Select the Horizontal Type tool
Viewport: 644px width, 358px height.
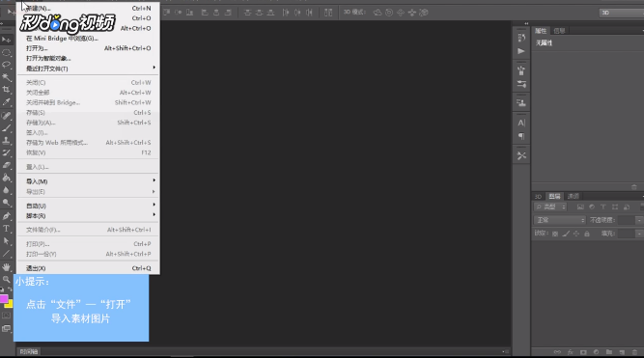coord(6,229)
